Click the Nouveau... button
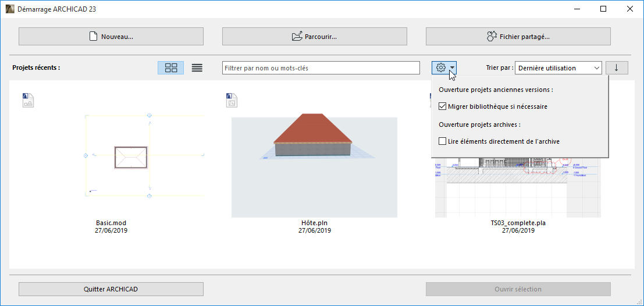Image resolution: width=644 pixels, height=306 pixels. click(x=111, y=37)
